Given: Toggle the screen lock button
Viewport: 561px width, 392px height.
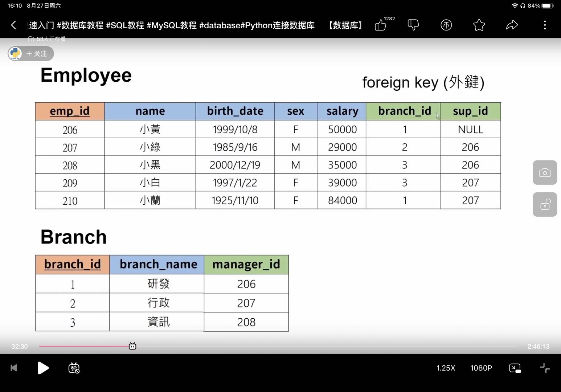Looking at the screenshot, I should coord(545,204).
